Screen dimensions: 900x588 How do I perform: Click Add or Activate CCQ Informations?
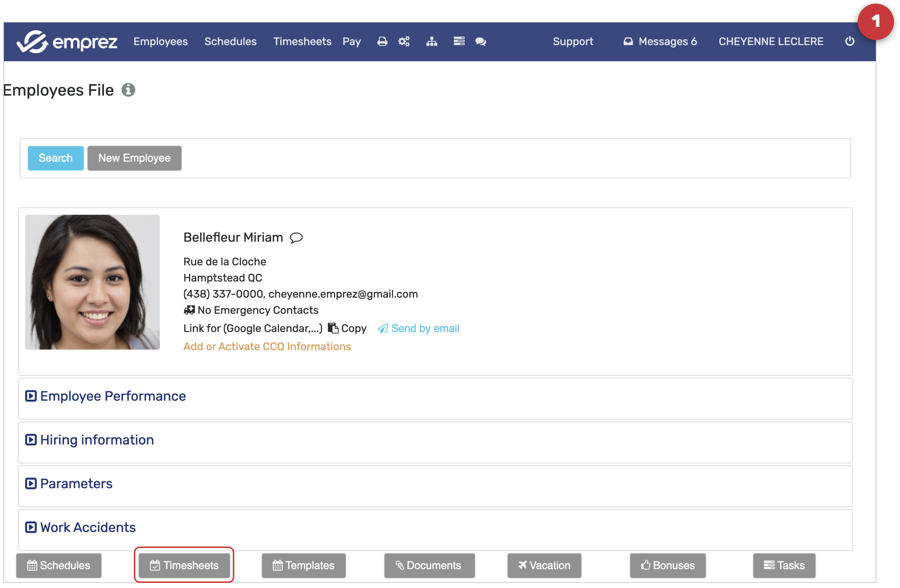267,346
